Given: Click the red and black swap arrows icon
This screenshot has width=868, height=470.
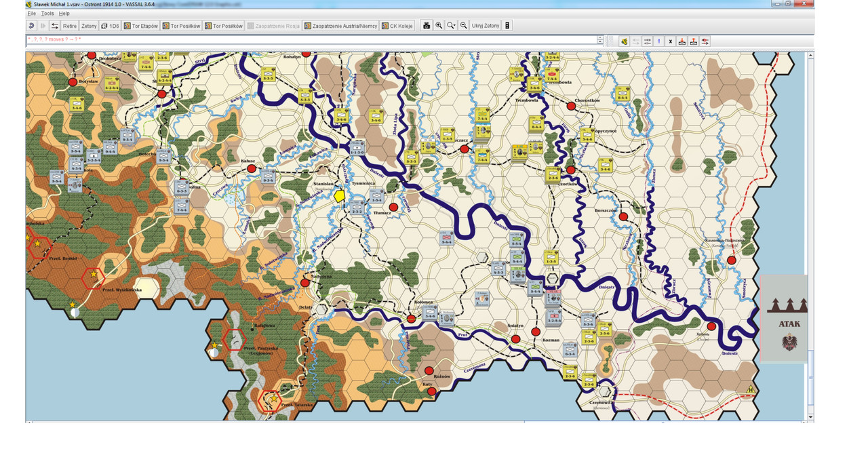Looking at the screenshot, I should click(705, 41).
